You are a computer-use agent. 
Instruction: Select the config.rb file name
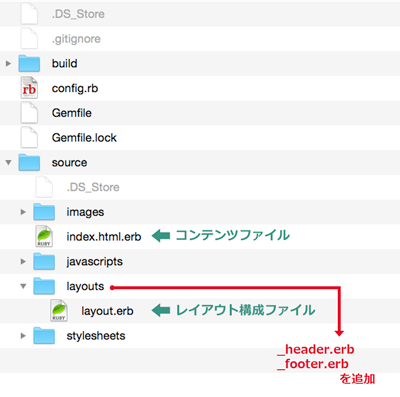point(75,89)
